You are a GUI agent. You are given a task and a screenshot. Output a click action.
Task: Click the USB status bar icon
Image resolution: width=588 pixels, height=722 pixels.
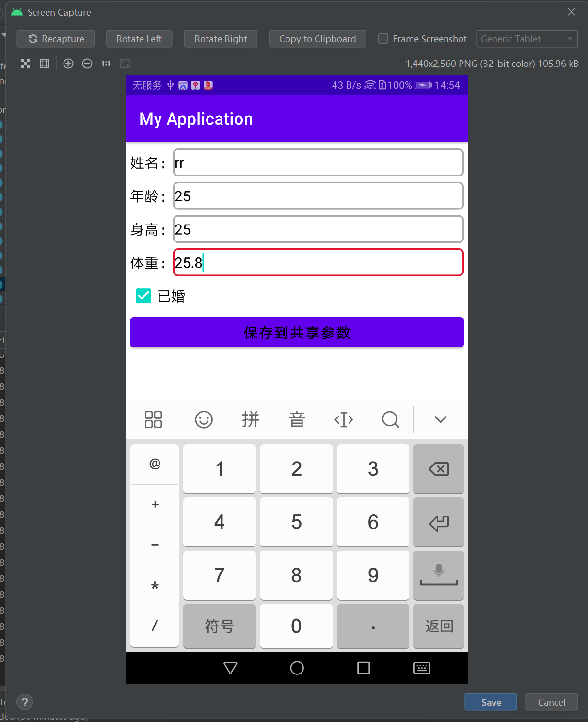coord(170,85)
